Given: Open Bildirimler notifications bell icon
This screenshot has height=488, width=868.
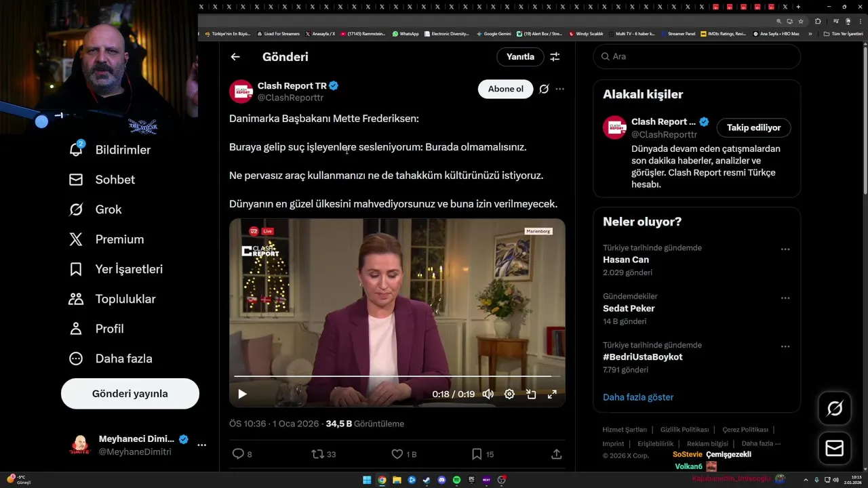Looking at the screenshot, I should coord(76,150).
